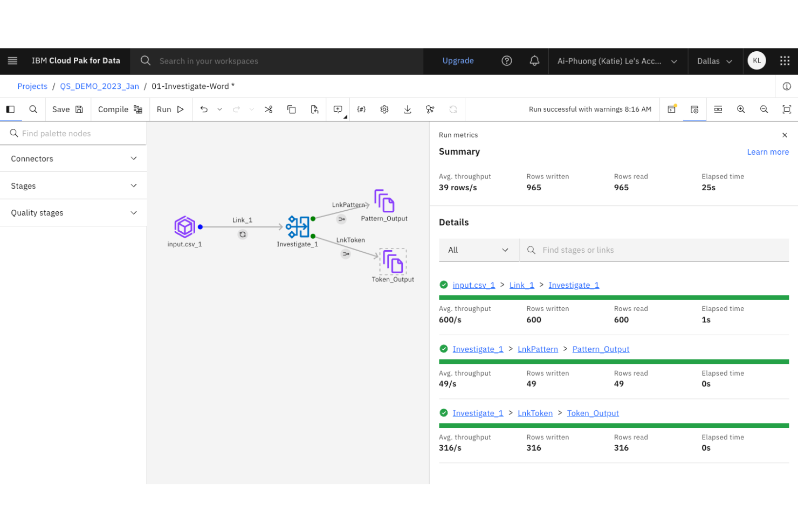Open flow parameters with the {#} icon

(x=361, y=109)
